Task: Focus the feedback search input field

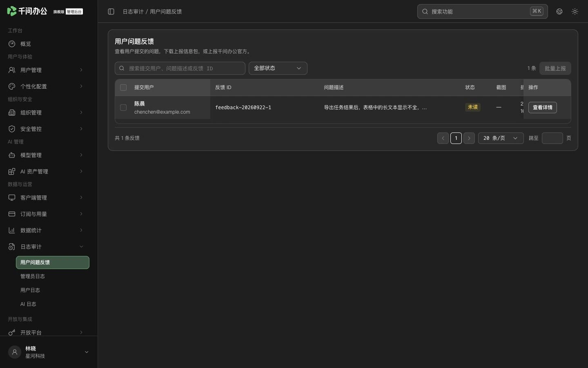Action: click(180, 68)
